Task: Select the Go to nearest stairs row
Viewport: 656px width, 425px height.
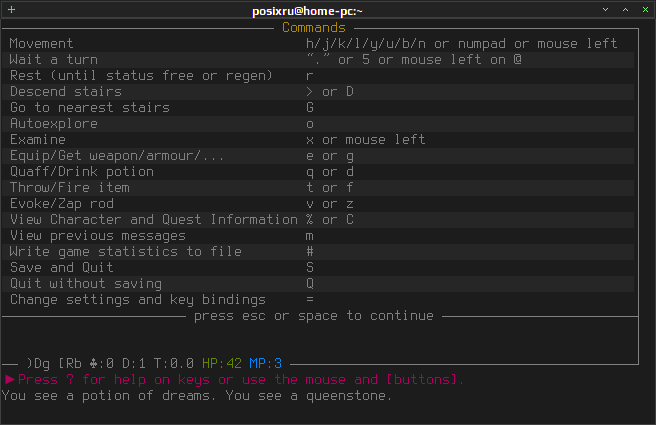Action: pyautogui.click(x=318, y=108)
